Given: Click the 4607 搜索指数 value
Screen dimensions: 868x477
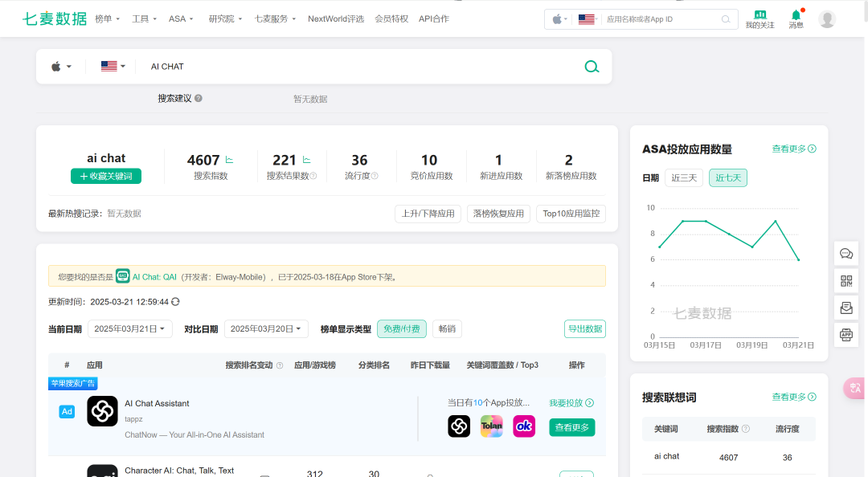Looking at the screenshot, I should coord(203,160).
